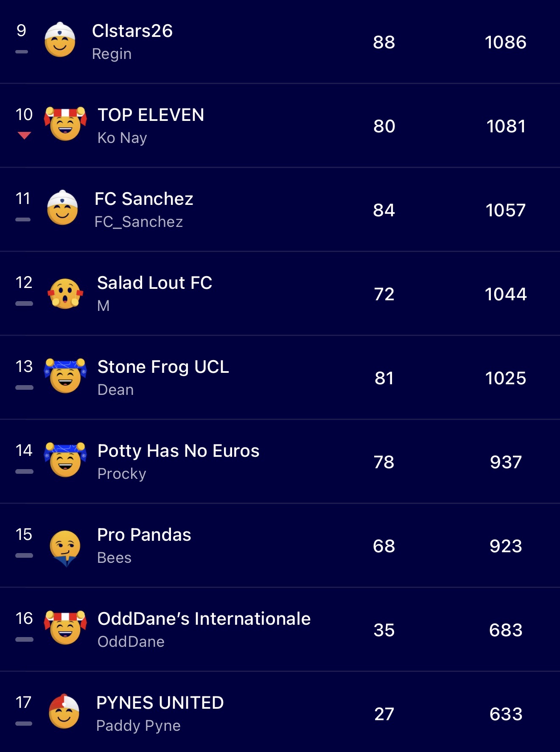The width and height of the screenshot is (560, 752).
Task: Click the Potty Has No Euros avatar
Action: 65,460
